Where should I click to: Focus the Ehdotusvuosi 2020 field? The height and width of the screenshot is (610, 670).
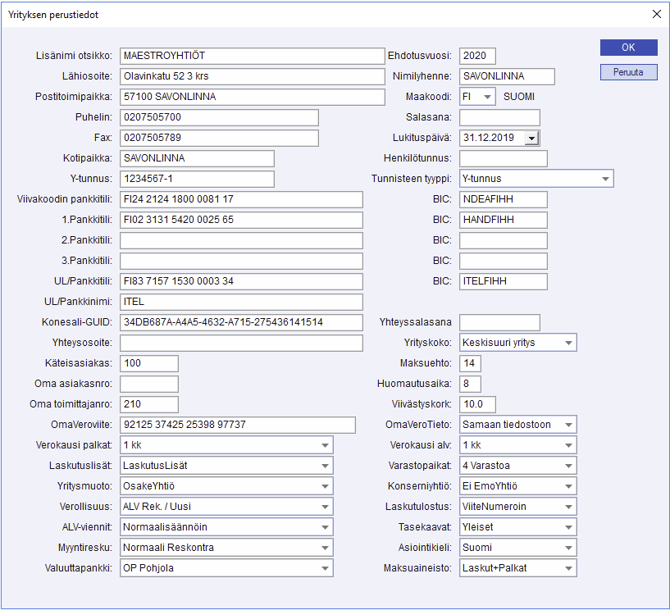(x=477, y=56)
